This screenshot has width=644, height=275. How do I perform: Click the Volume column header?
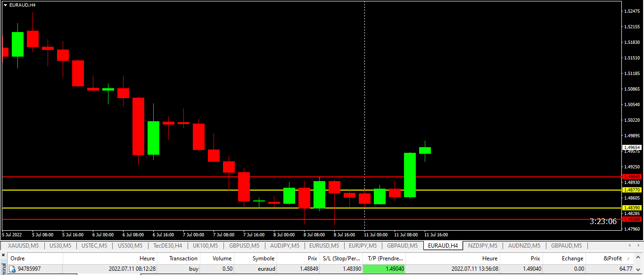[x=222, y=258]
